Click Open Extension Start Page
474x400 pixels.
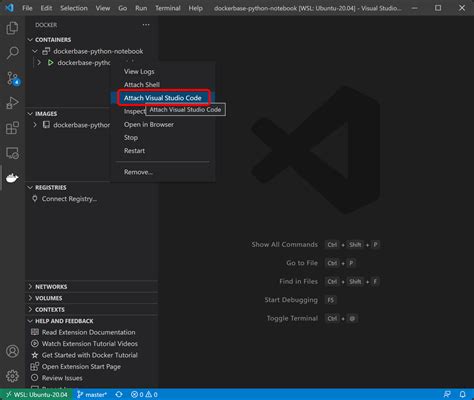(x=81, y=366)
